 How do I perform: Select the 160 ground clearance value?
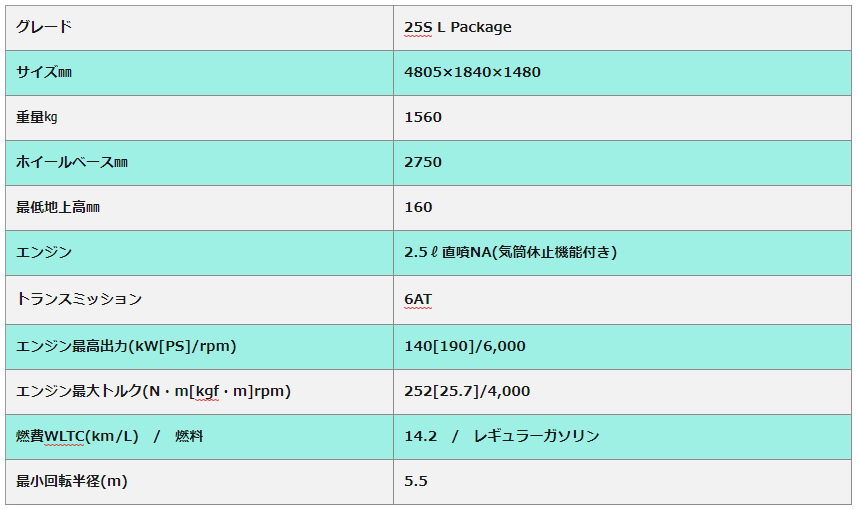[x=418, y=207]
